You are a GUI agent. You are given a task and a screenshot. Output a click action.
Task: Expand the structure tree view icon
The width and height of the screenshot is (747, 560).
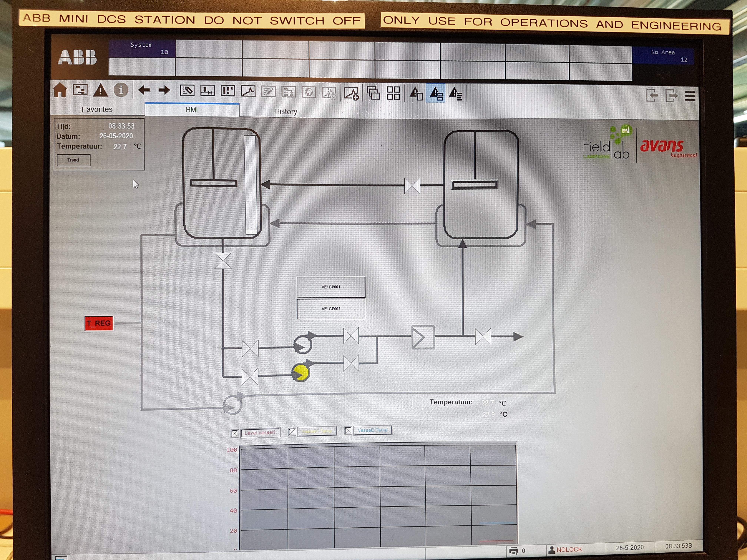[80, 90]
